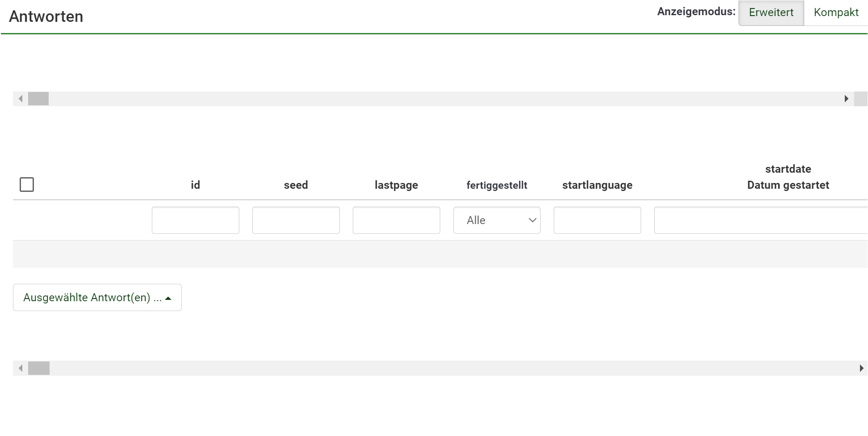Click the top horizontal scrollbar thumb
868x436 pixels.
tap(38, 99)
